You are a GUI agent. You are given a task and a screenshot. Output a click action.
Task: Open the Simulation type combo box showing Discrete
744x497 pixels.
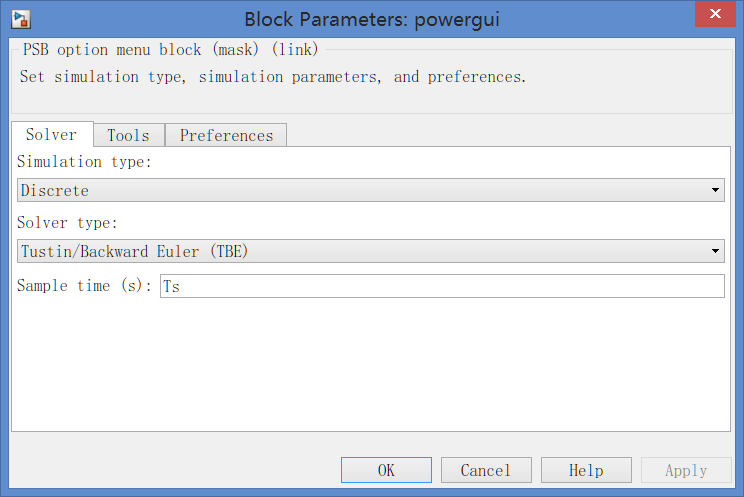tap(371, 190)
